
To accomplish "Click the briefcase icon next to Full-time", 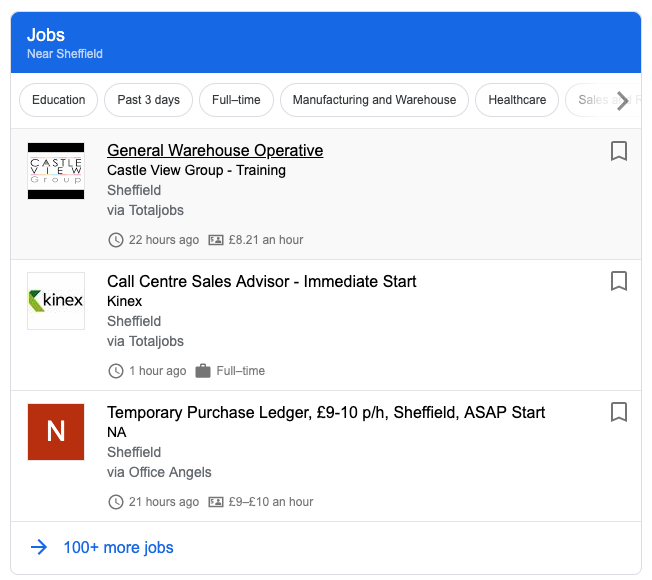I will pos(203,371).
